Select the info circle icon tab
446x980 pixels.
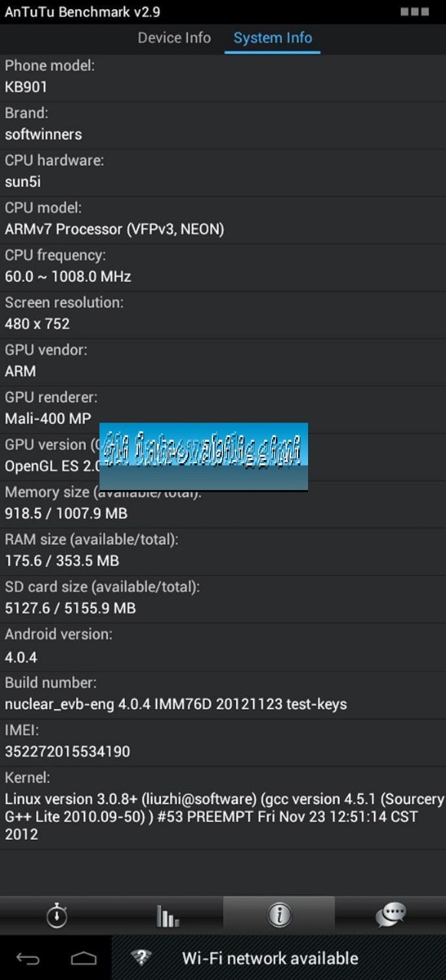(x=279, y=915)
